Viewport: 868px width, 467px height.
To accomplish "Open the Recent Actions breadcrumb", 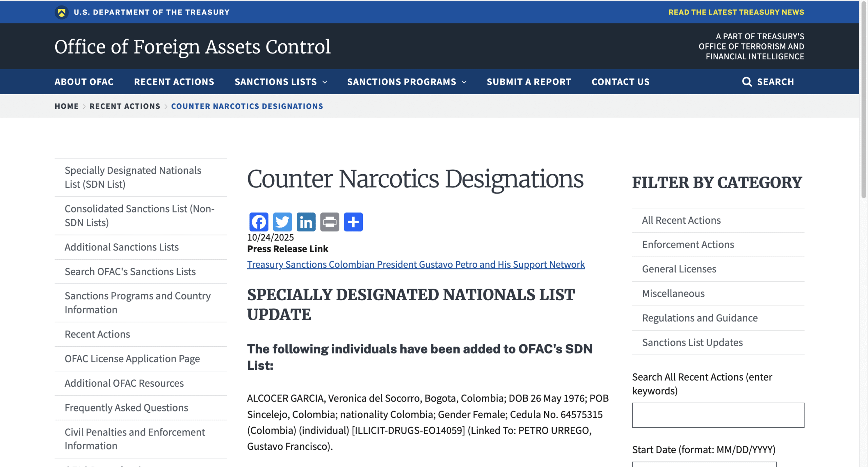I will (125, 106).
